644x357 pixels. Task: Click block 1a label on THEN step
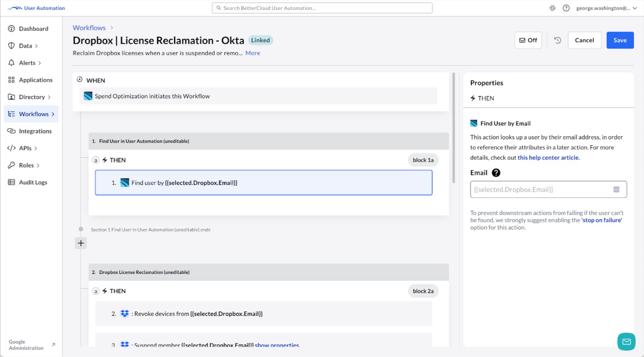click(423, 160)
